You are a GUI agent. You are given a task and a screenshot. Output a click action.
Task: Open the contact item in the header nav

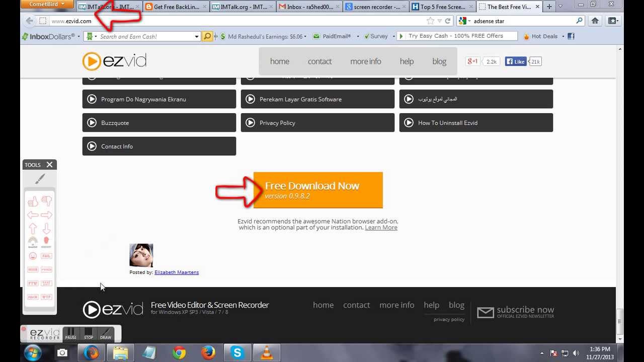319,61
